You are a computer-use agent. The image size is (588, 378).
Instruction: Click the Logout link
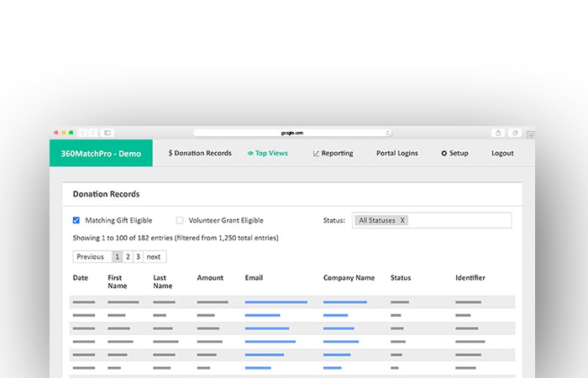pyautogui.click(x=502, y=154)
